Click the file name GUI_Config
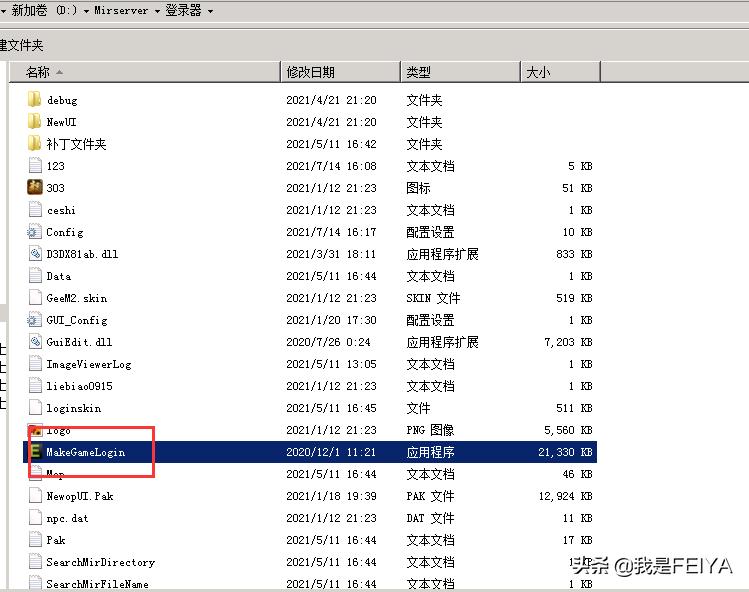749x592 pixels. [77, 320]
